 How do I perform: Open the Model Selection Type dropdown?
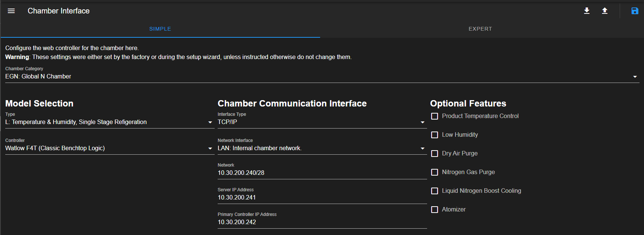pyautogui.click(x=110, y=122)
